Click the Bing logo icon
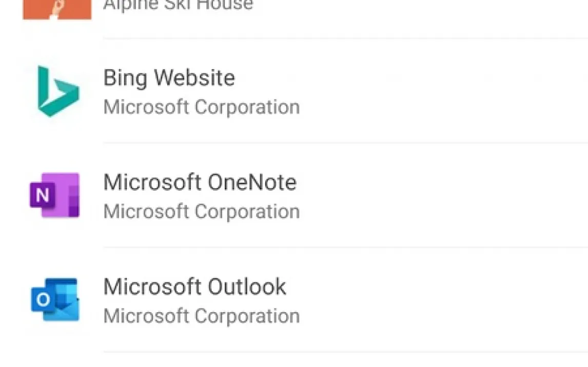Screen dimensions: 588x367 (x=57, y=91)
